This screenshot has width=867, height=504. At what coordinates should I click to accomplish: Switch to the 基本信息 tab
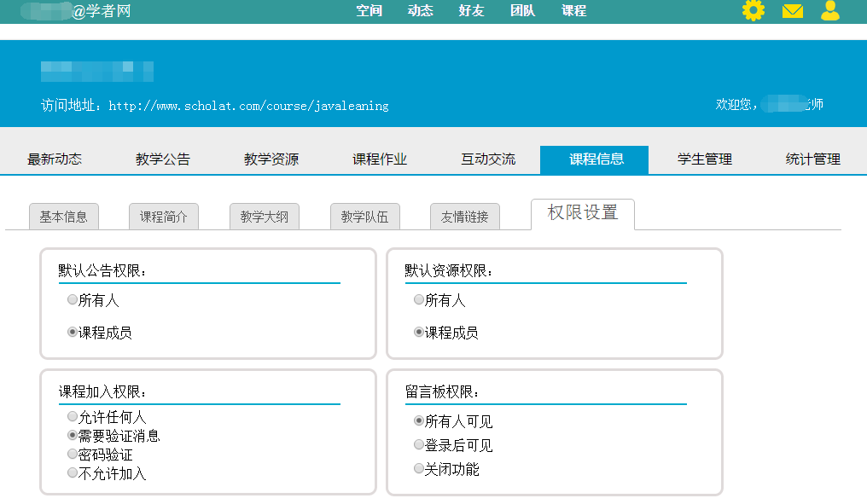tap(63, 217)
